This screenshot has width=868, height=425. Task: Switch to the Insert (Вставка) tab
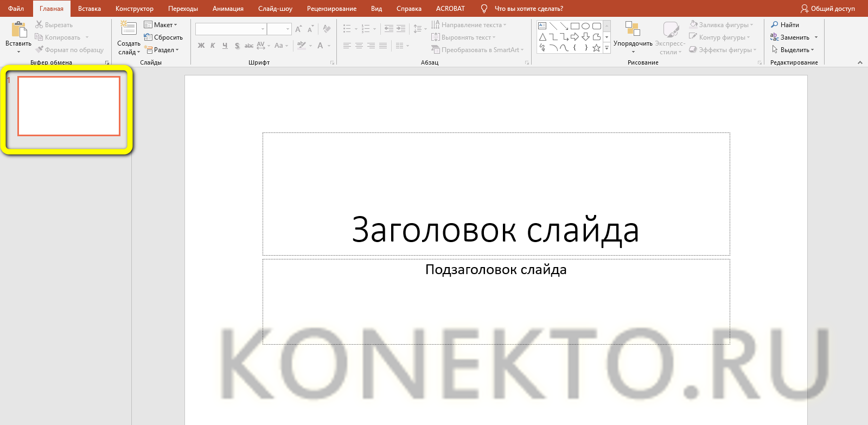pyautogui.click(x=90, y=9)
